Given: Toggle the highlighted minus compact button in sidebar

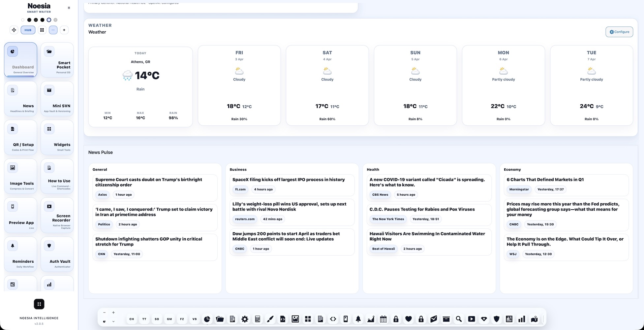Looking at the screenshot, I should [53, 30].
